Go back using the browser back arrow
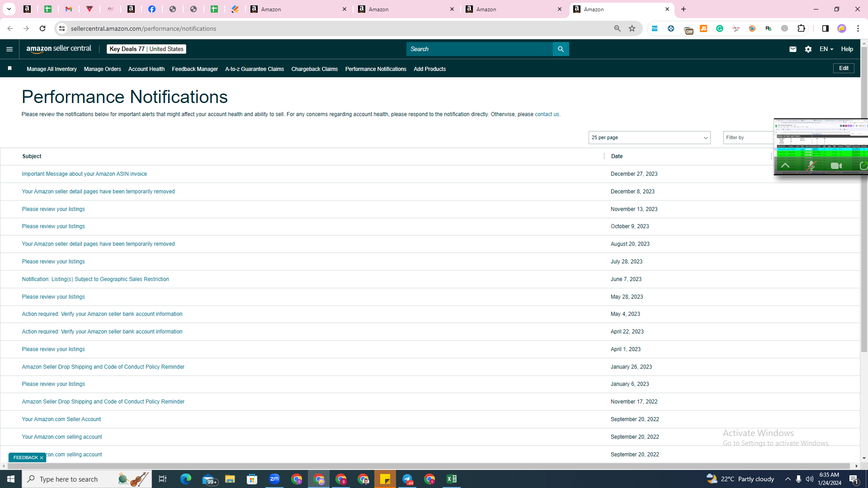The width and height of the screenshot is (868, 488). pyautogui.click(x=9, y=28)
